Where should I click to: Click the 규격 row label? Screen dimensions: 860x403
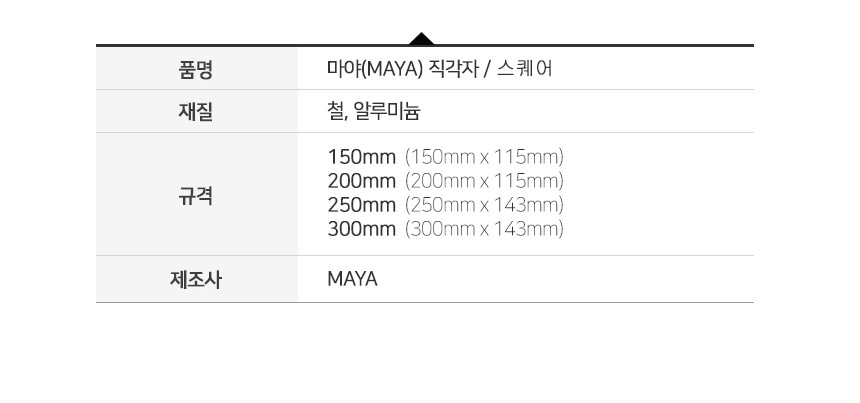(196, 195)
